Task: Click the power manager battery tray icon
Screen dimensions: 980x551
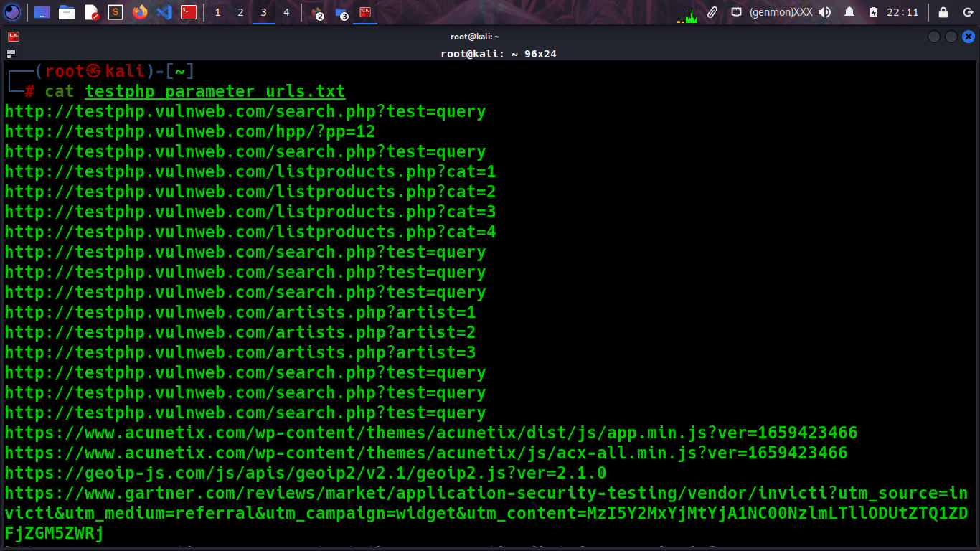Action: pyautogui.click(x=875, y=11)
